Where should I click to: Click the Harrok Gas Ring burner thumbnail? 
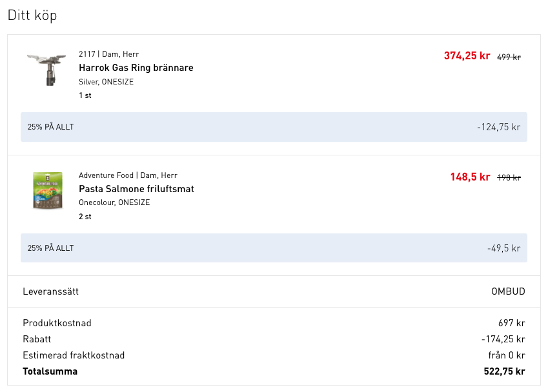coord(46,69)
